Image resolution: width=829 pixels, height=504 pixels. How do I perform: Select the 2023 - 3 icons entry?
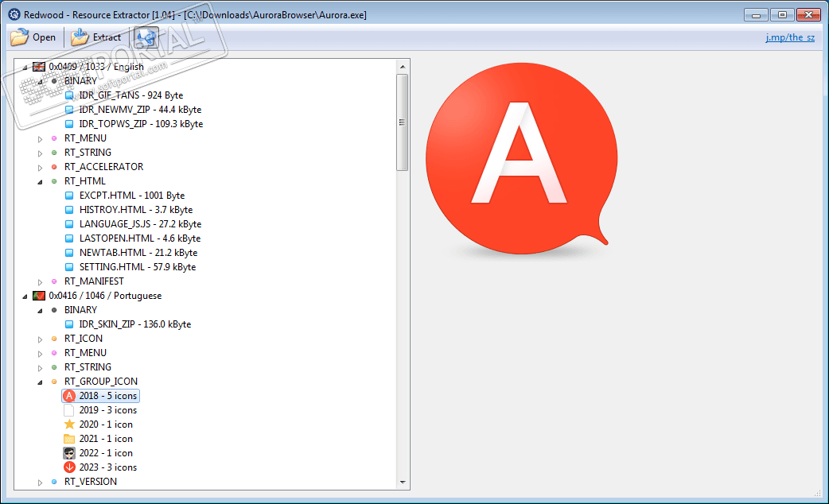[x=108, y=467]
